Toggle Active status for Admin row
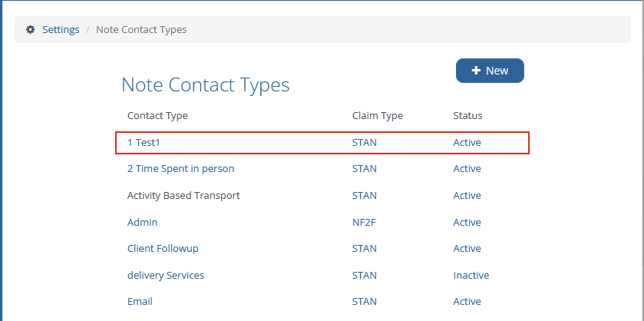 pos(467,223)
